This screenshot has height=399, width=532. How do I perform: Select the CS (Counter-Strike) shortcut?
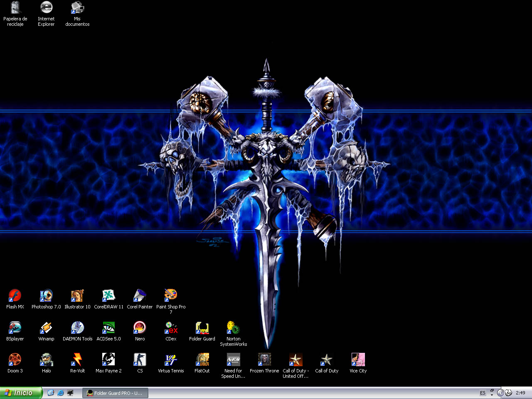(140, 363)
